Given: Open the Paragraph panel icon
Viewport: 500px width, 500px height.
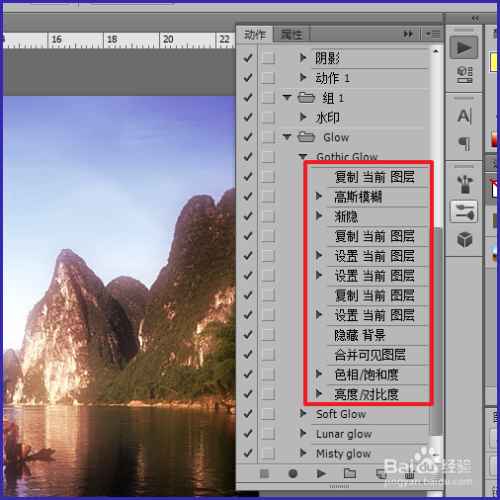Looking at the screenshot, I should tap(464, 143).
